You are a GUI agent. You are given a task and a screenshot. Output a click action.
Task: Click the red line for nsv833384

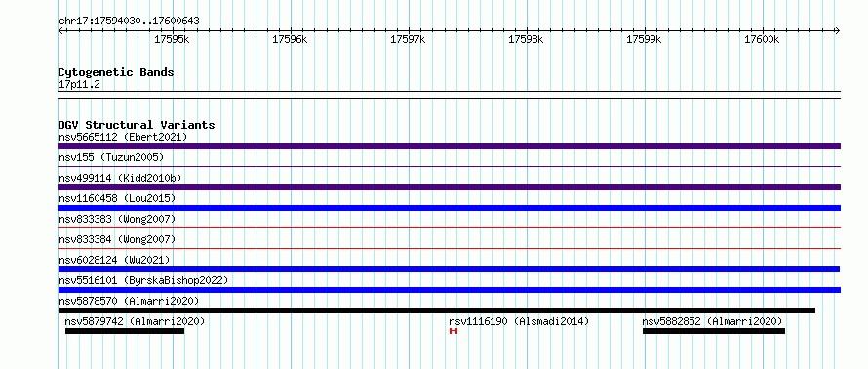click(449, 248)
